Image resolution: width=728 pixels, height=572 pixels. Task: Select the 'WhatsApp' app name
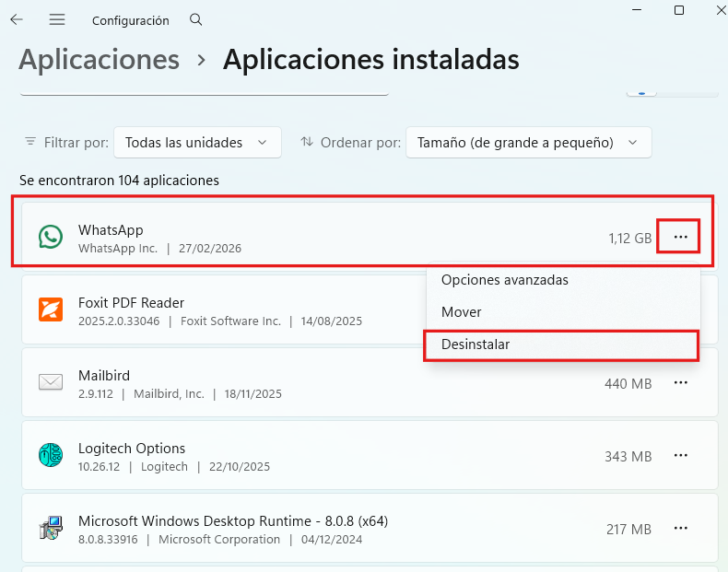(x=111, y=230)
